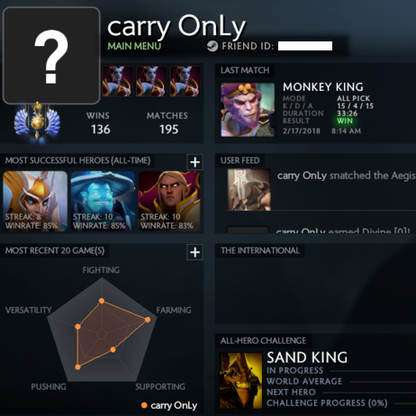Viewport: 416px width, 416px height.
Task: Select the Farming point on radar chart
Action: pos(148,320)
